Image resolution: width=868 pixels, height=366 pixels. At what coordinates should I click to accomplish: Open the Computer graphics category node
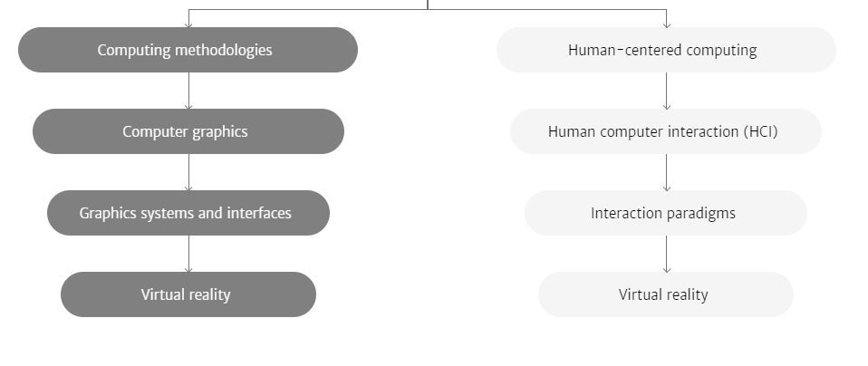click(x=188, y=131)
